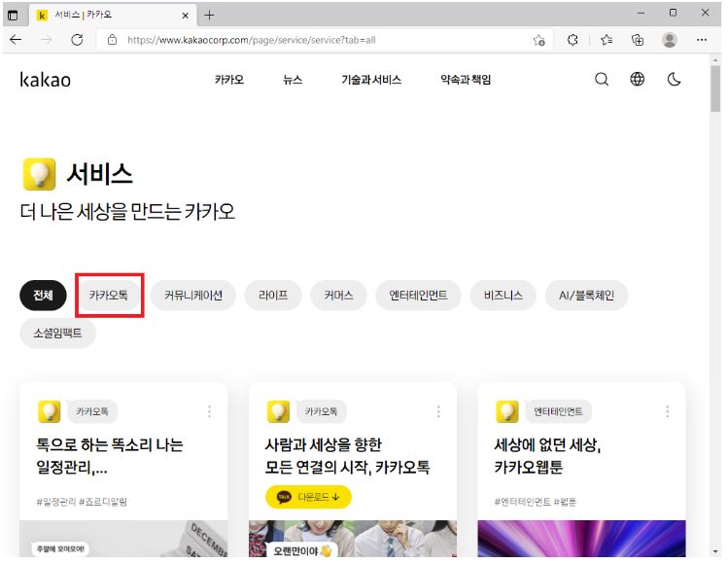The image size is (728, 563).
Task: Open the 카카오 navigation menu
Action: (x=229, y=80)
